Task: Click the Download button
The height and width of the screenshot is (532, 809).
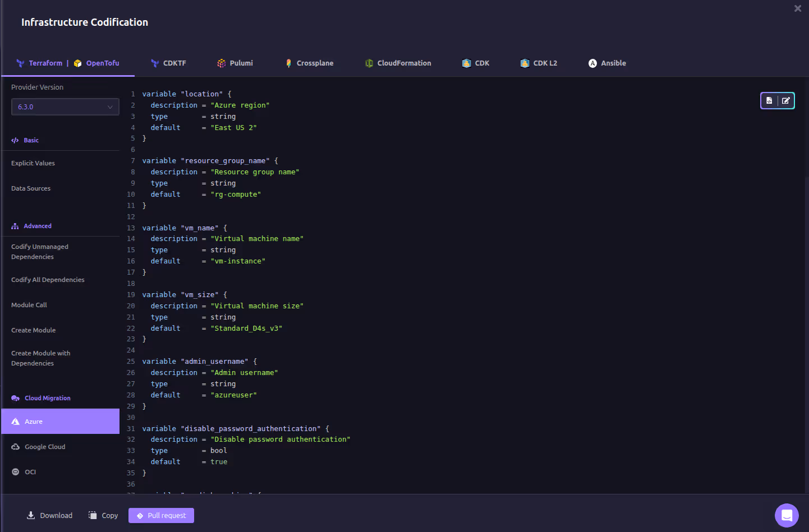Action: click(49, 516)
